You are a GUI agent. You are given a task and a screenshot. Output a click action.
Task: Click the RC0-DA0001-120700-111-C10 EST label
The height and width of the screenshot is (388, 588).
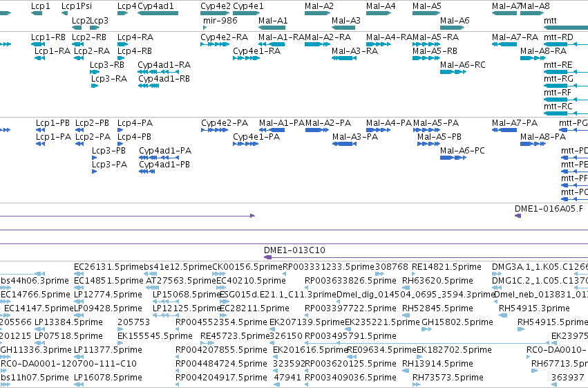tap(68, 364)
